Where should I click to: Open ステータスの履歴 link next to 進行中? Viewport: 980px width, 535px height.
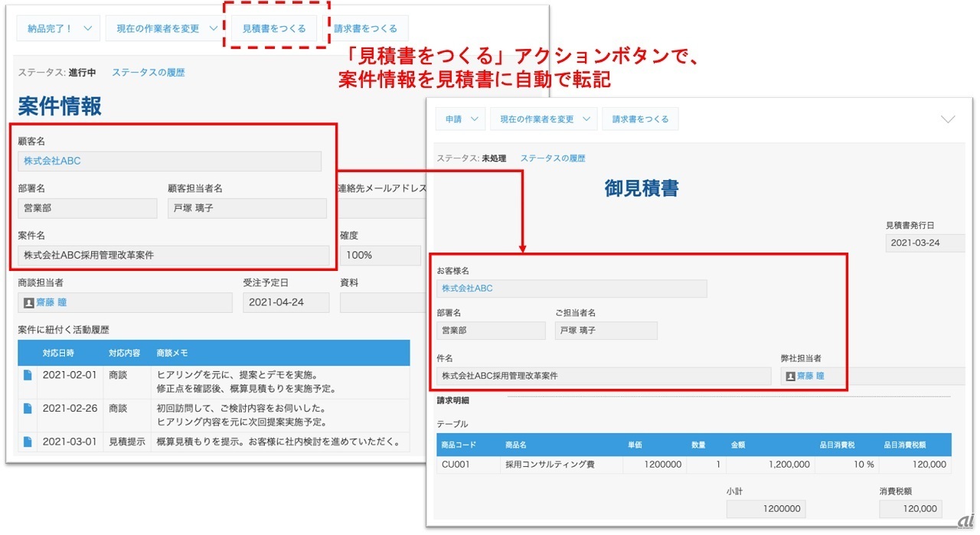149,73
